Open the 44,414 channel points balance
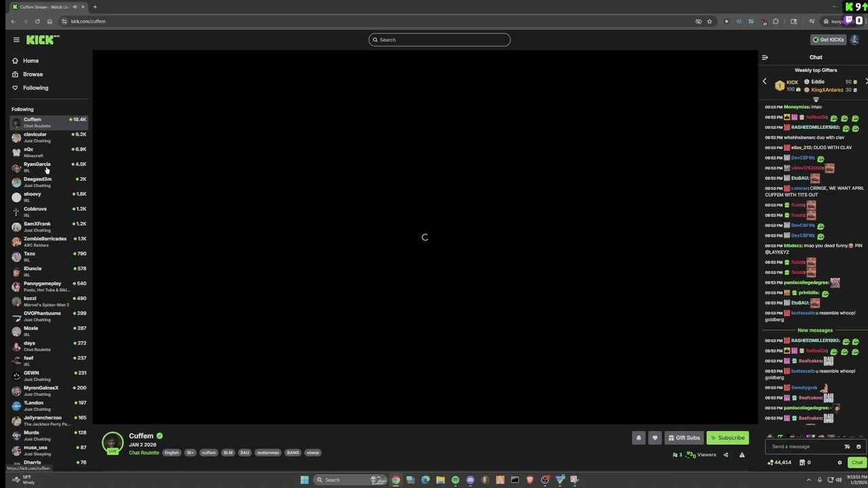This screenshot has width=868, height=488. pyautogui.click(x=780, y=463)
